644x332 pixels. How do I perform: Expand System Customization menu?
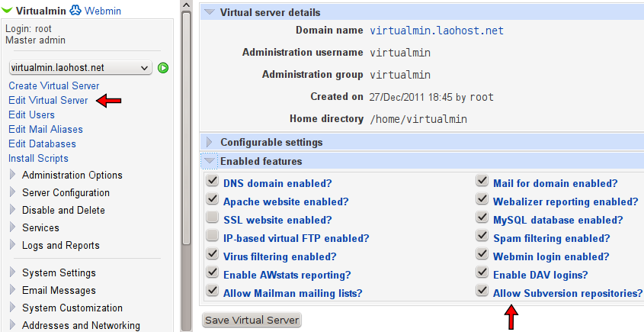click(72, 308)
